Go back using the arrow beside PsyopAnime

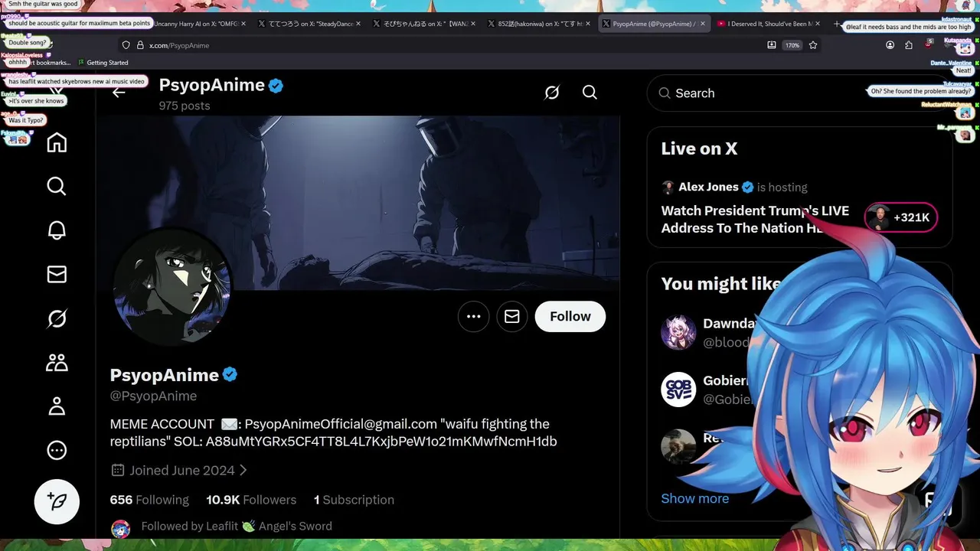[119, 93]
